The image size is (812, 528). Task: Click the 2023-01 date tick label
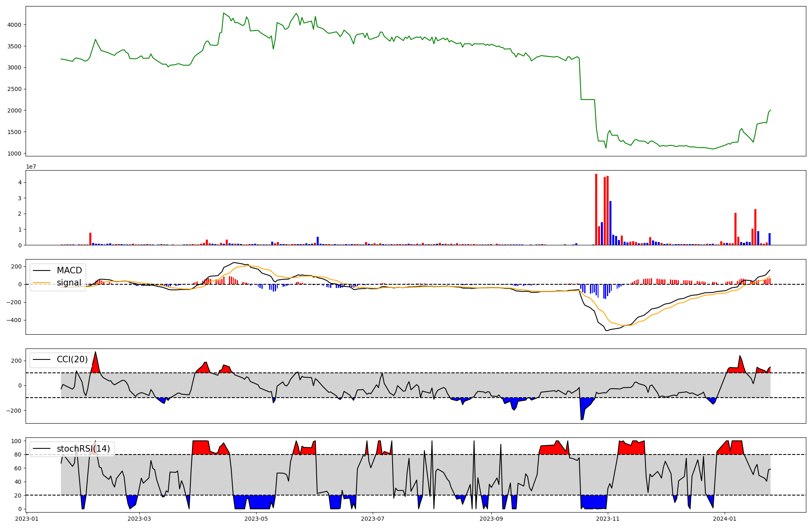click(x=27, y=519)
